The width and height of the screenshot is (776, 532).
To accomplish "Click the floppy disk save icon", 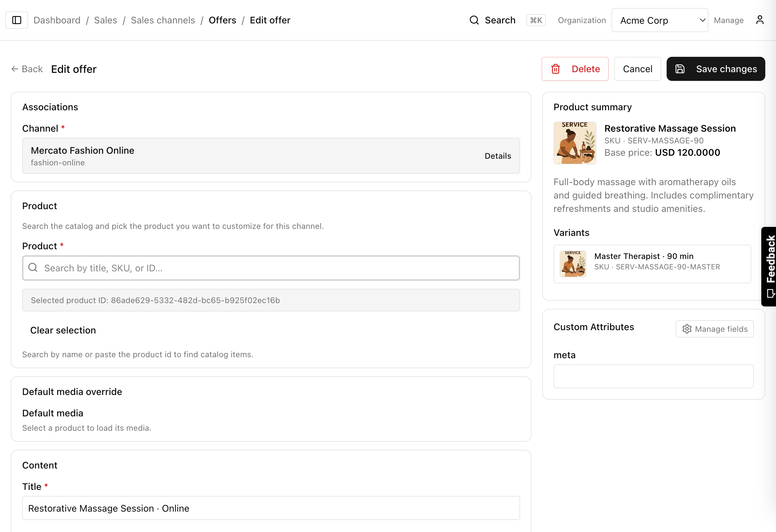I will tap(680, 69).
